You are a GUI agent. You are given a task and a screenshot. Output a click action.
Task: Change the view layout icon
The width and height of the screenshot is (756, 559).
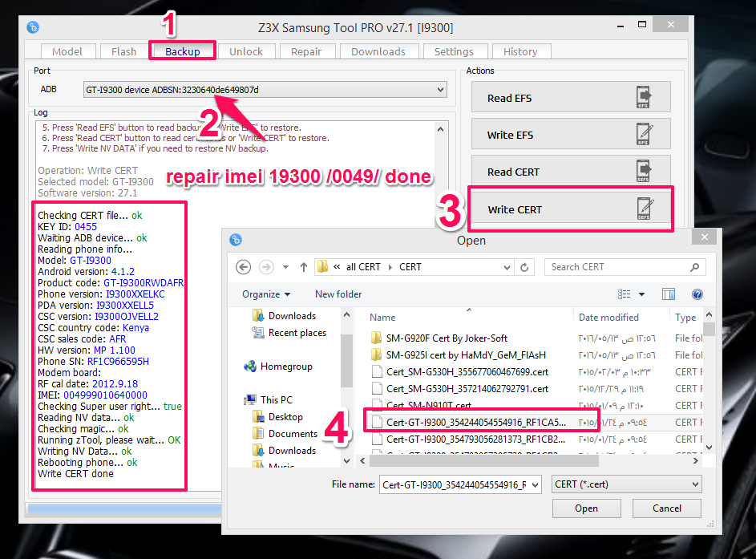pos(624,294)
